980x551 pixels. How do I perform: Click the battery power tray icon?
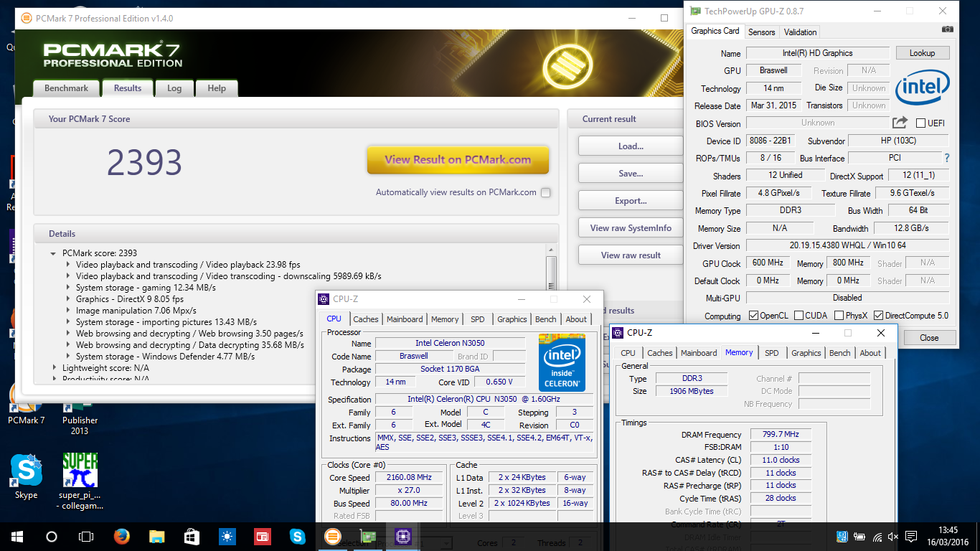click(x=860, y=537)
